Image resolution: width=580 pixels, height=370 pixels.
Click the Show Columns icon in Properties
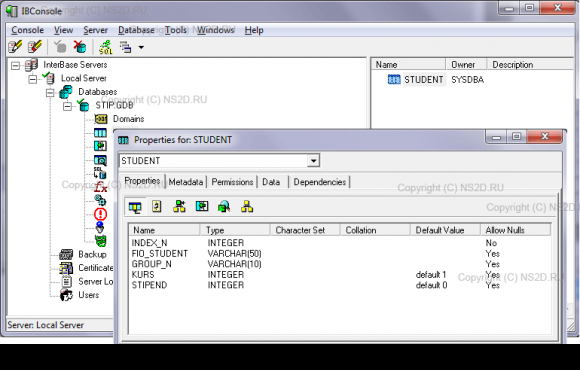[x=135, y=206]
